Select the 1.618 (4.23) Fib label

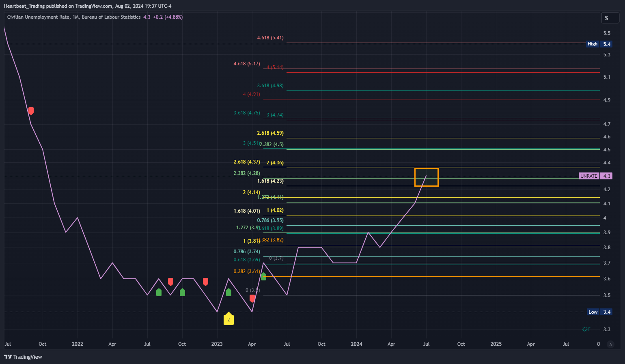pyautogui.click(x=270, y=181)
